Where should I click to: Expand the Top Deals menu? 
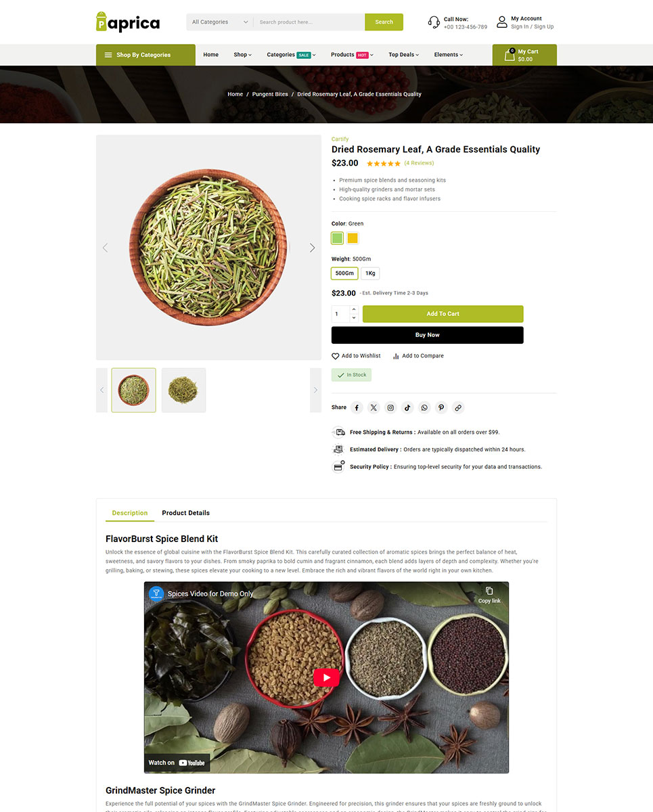pyautogui.click(x=403, y=55)
